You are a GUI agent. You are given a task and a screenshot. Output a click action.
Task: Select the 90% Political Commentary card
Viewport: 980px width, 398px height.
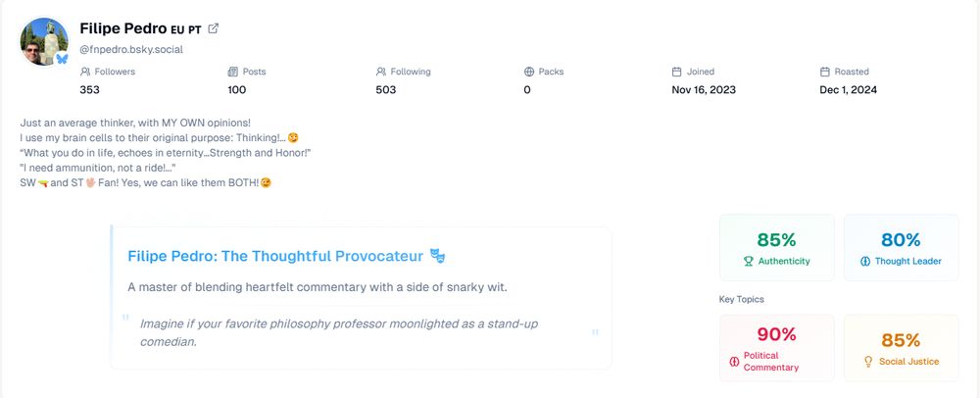click(x=776, y=348)
